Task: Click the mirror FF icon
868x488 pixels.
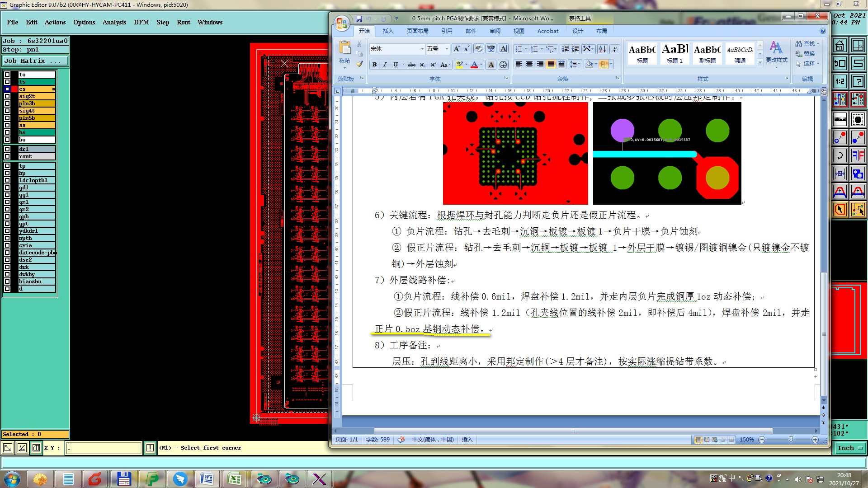Action: [858, 156]
